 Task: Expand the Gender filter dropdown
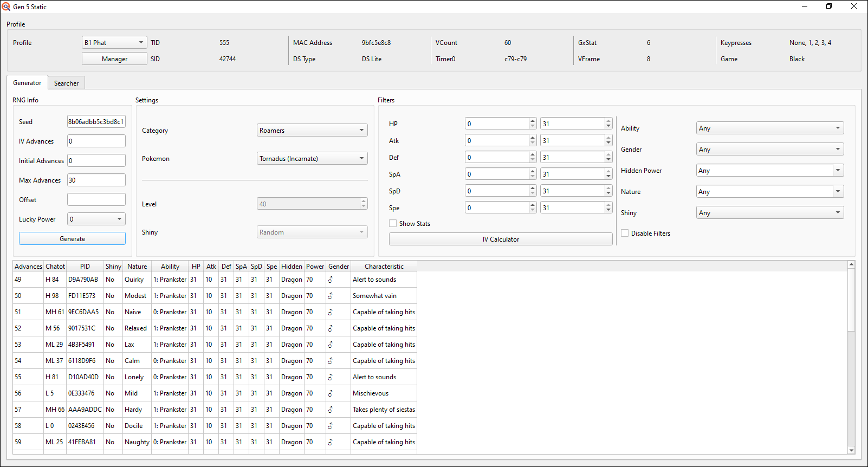click(x=770, y=149)
